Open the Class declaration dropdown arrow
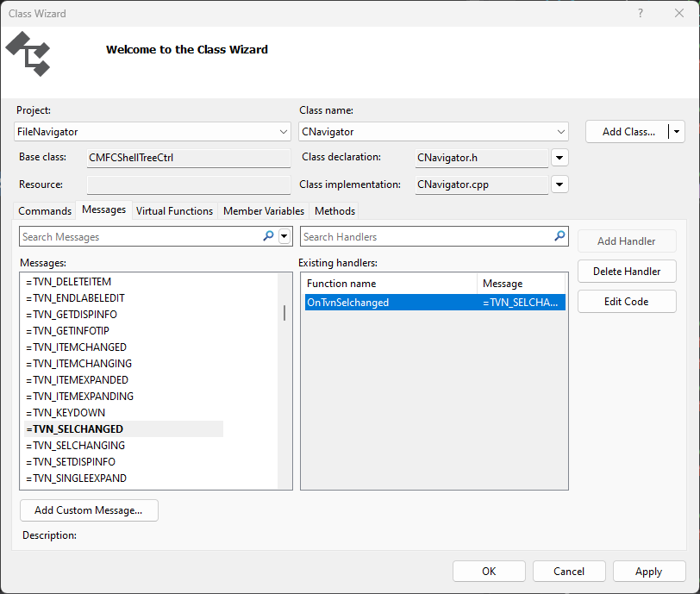This screenshot has height=594, width=700. click(x=559, y=158)
